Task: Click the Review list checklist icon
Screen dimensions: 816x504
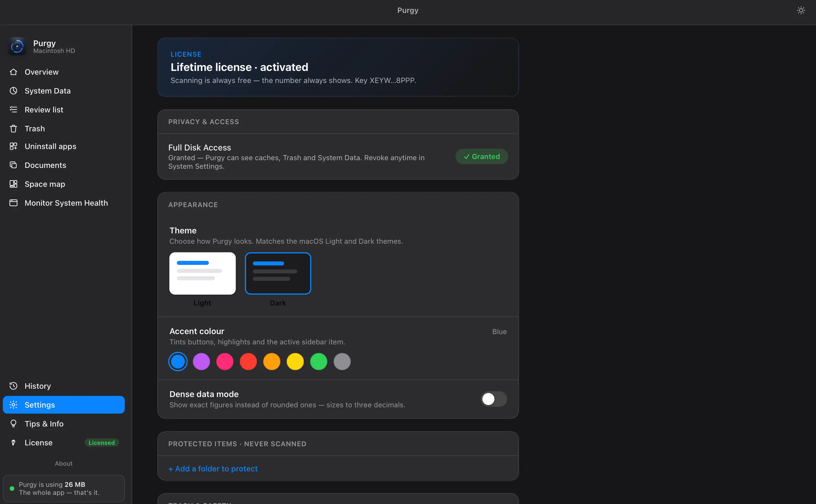Action: coord(13,110)
